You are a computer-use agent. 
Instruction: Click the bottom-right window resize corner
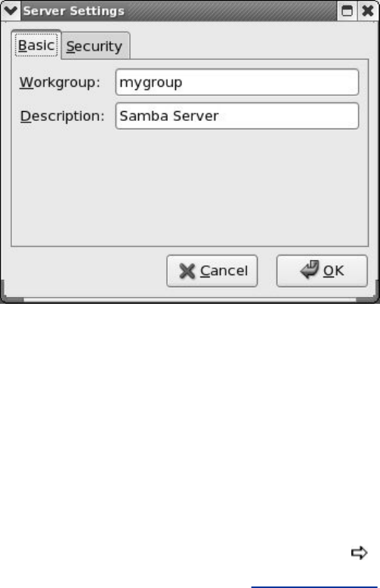click(369, 293)
